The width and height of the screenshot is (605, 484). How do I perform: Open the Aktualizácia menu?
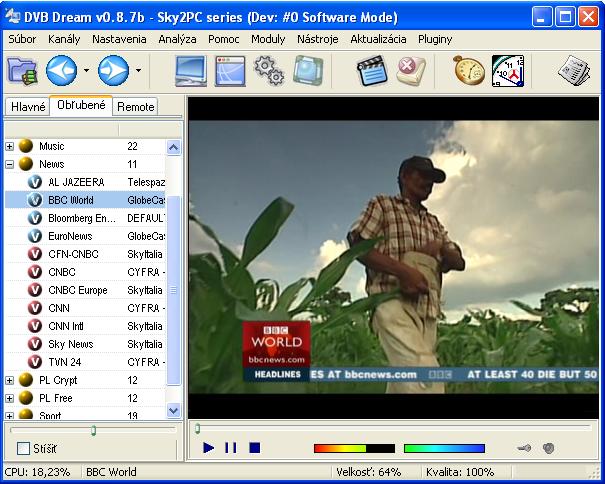pyautogui.click(x=378, y=39)
